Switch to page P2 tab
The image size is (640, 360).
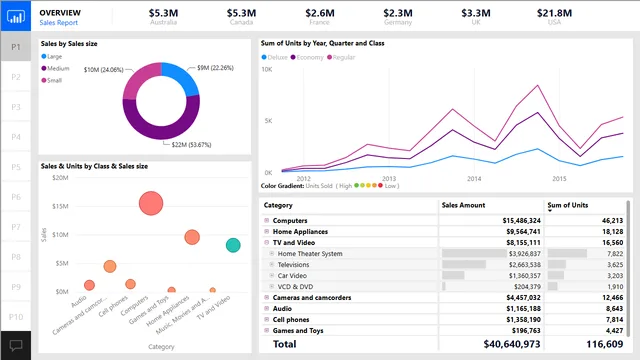click(16, 77)
